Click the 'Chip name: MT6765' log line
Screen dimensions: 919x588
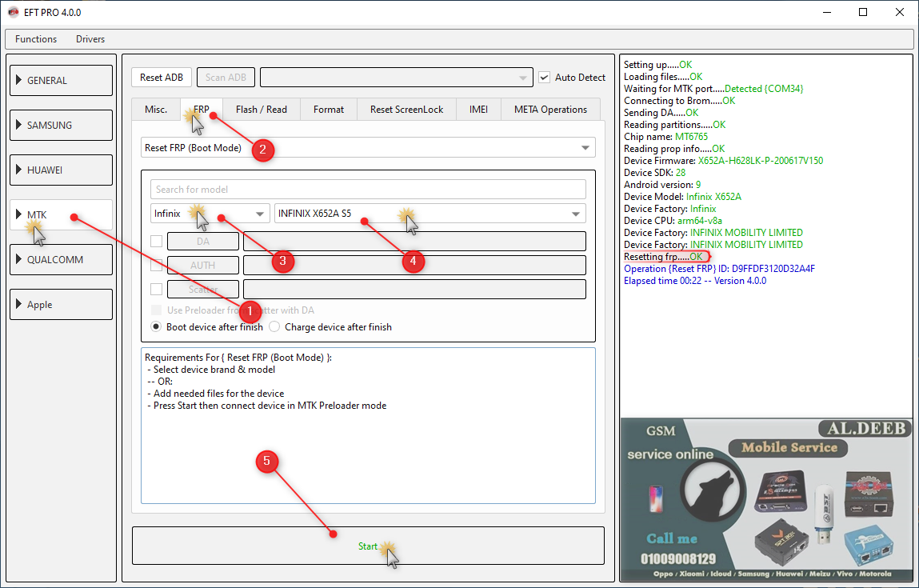pos(665,137)
